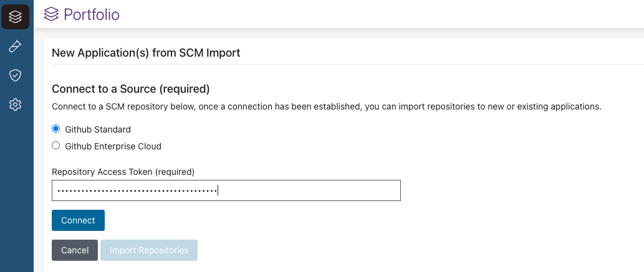Viewport: 644px width, 272px height.
Task: Click the Github Enterprise Cloud label text
Action: coord(113,146)
